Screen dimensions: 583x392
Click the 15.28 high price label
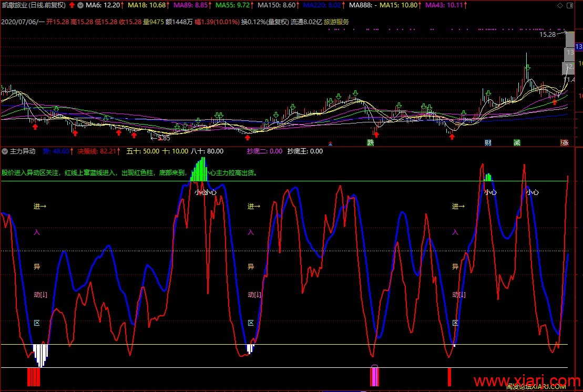[x=547, y=34]
